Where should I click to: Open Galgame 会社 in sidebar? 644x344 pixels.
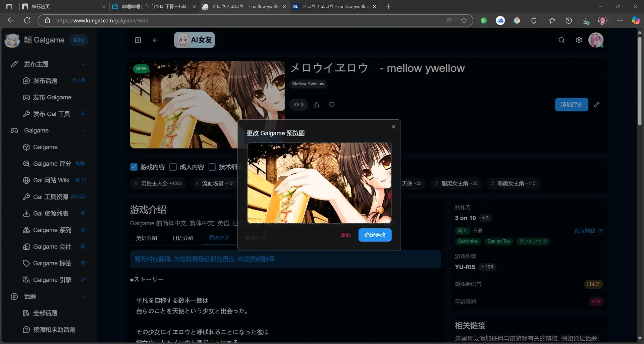click(x=54, y=247)
